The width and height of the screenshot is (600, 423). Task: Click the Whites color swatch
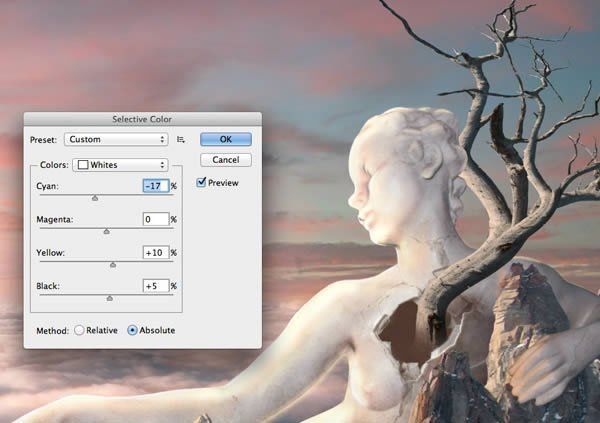[83, 165]
